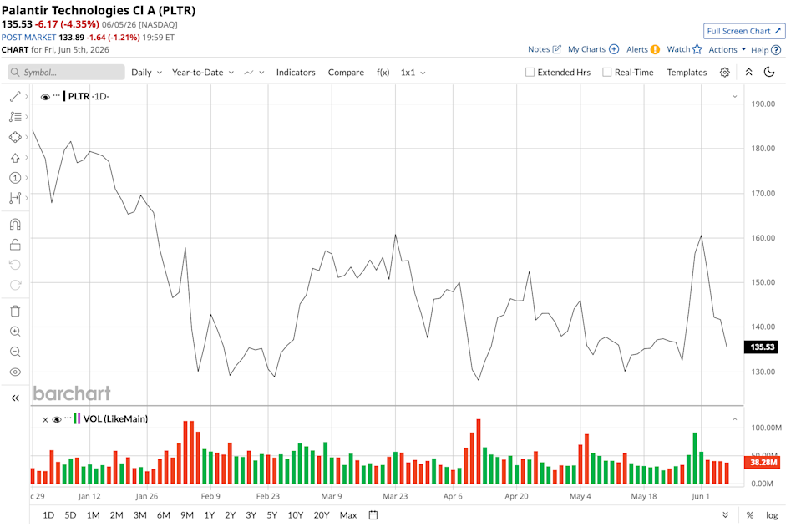Focus the Symbol search field
801x532 pixels.
[x=67, y=73]
